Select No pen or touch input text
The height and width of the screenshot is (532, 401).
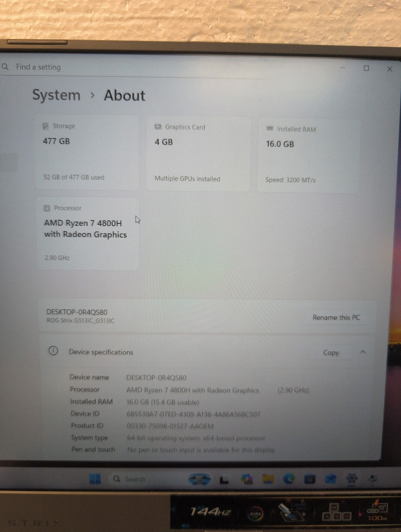click(201, 450)
